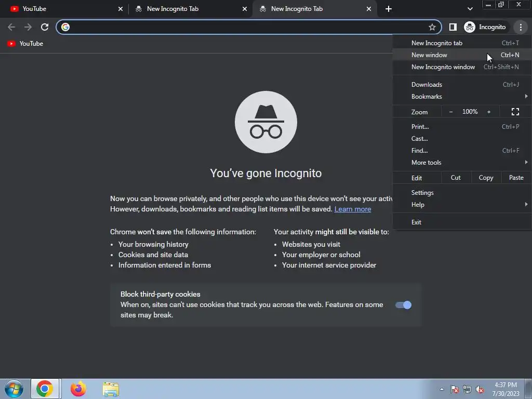
Task: Choose Cast... from the menu
Action: (x=462, y=138)
